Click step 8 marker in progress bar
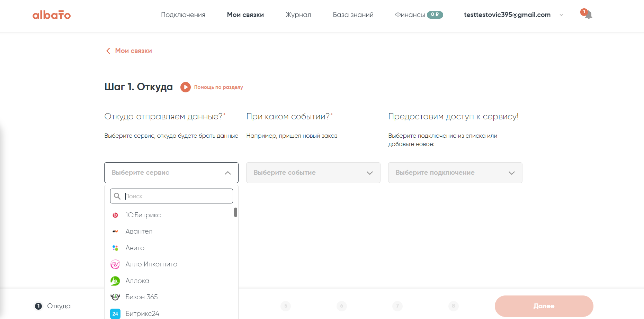 point(453,306)
